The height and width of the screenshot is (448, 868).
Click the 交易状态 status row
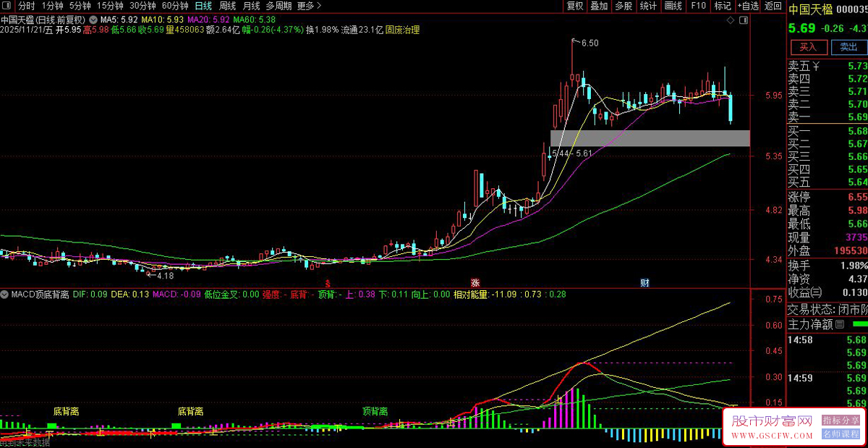point(827,309)
